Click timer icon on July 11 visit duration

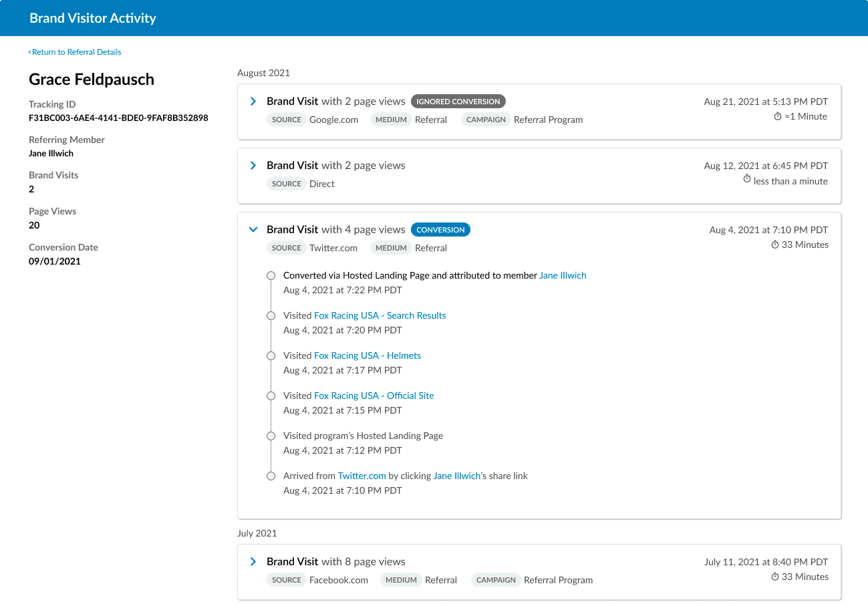point(775,577)
